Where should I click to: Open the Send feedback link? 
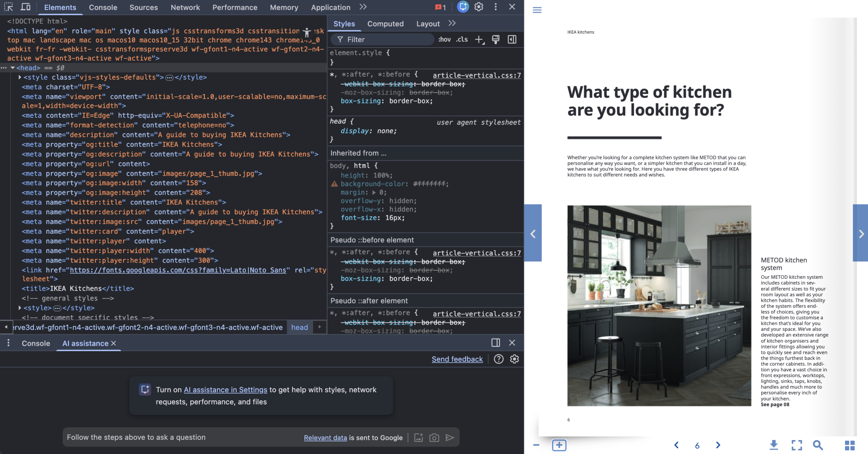pyautogui.click(x=457, y=359)
